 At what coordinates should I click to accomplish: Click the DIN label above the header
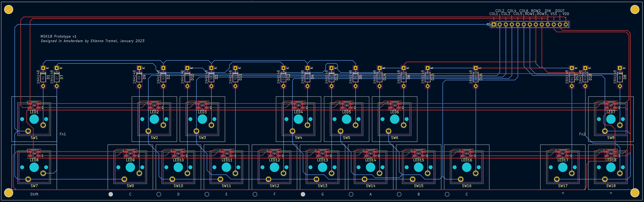tap(548, 11)
